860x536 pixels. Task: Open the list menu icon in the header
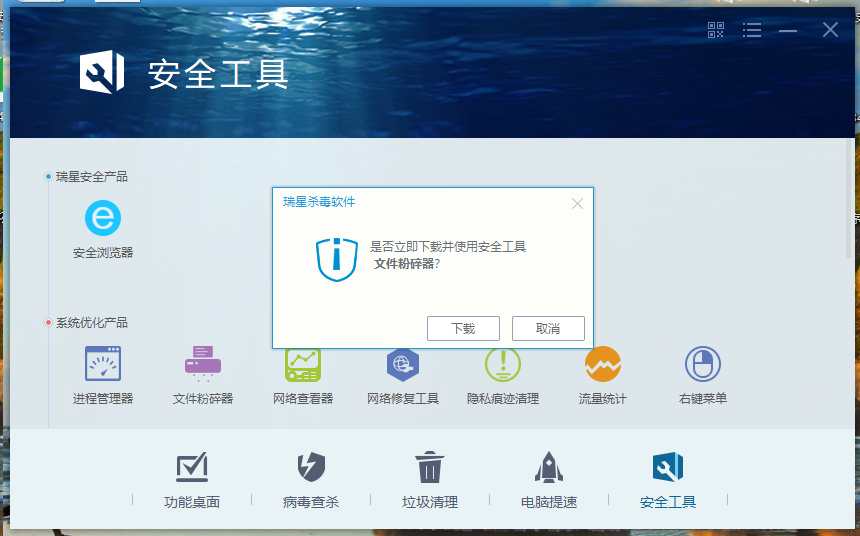(751, 30)
